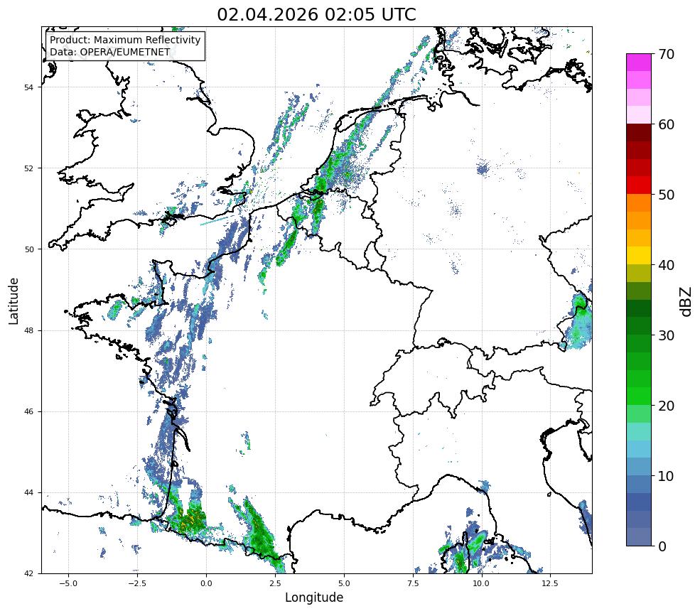700x611 pixels.
Task: Click "Product: Maximum Reflectivity" text
Action: [125, 40]
